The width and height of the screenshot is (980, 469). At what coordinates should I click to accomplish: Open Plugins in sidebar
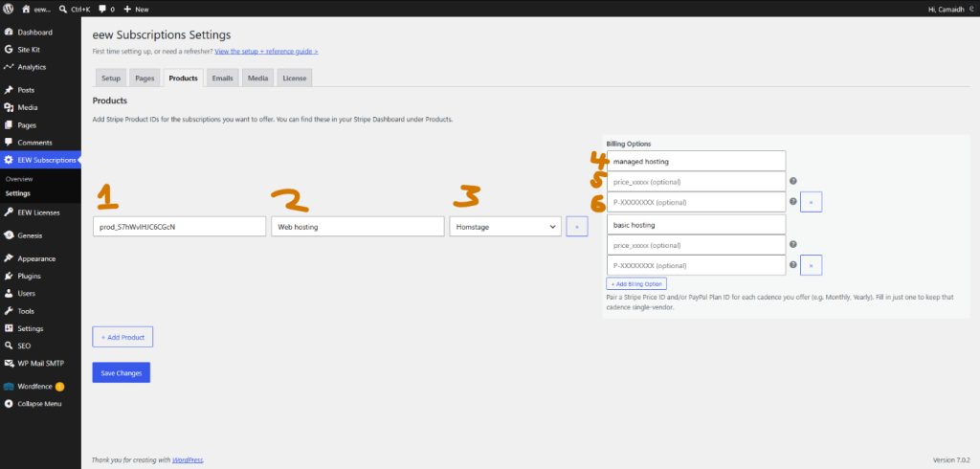40,276
